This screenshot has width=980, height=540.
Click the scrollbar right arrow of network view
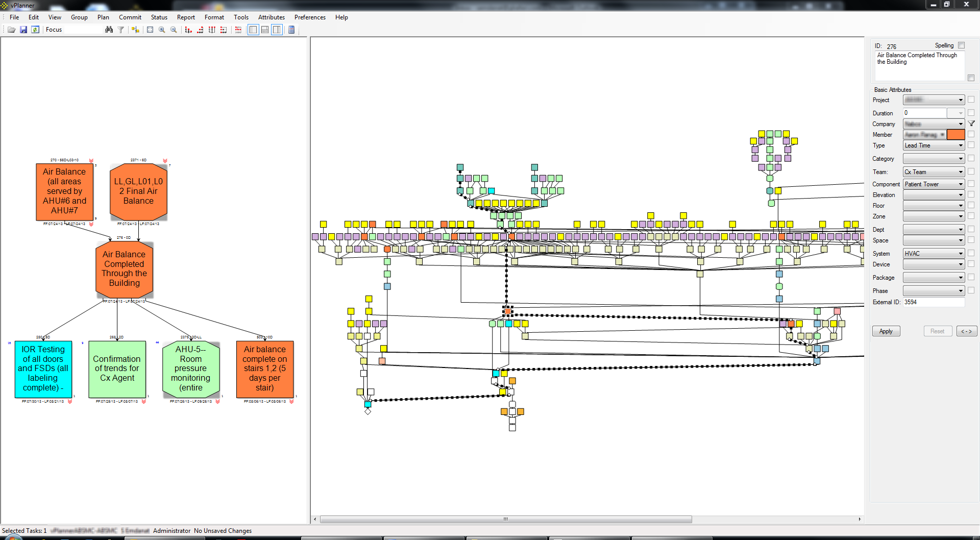(x=860, y=519)
